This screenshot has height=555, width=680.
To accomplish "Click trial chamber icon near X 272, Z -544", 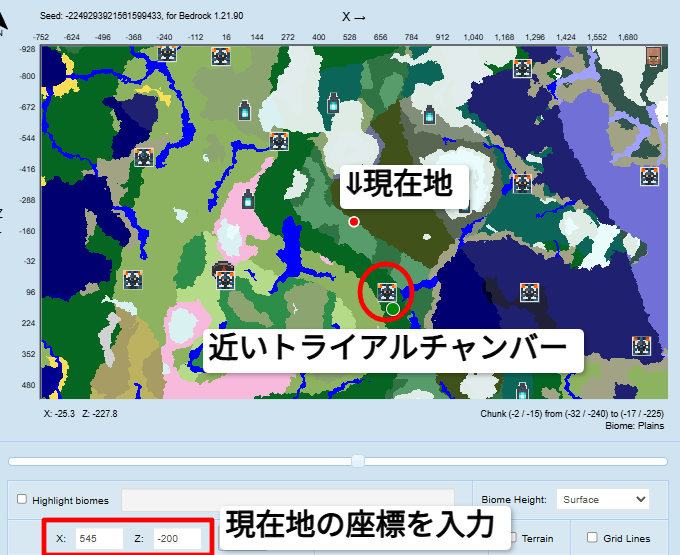I will tap(279, 141).
